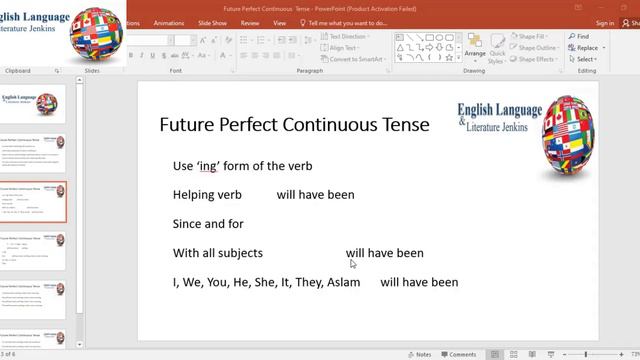The width and height of the screenshot is (640, 360).
Task: Open Align Text dropdown
Action: [340, 48]
